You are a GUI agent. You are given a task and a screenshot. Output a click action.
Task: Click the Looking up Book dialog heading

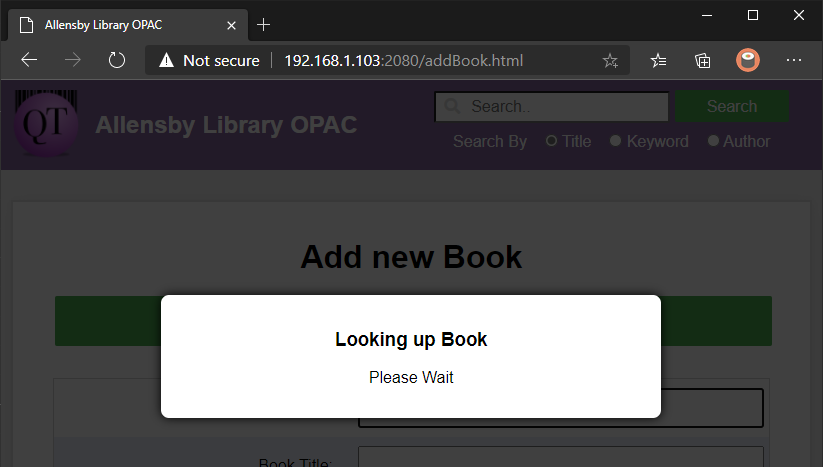[411, 339]
